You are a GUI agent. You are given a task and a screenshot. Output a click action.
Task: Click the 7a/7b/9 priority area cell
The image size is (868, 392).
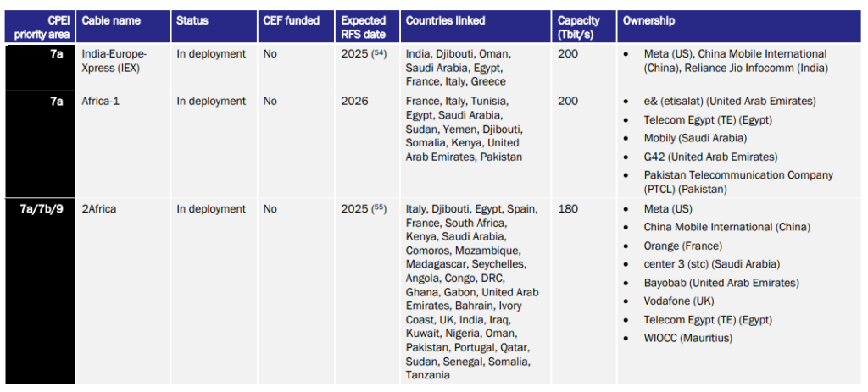[38, 209]
